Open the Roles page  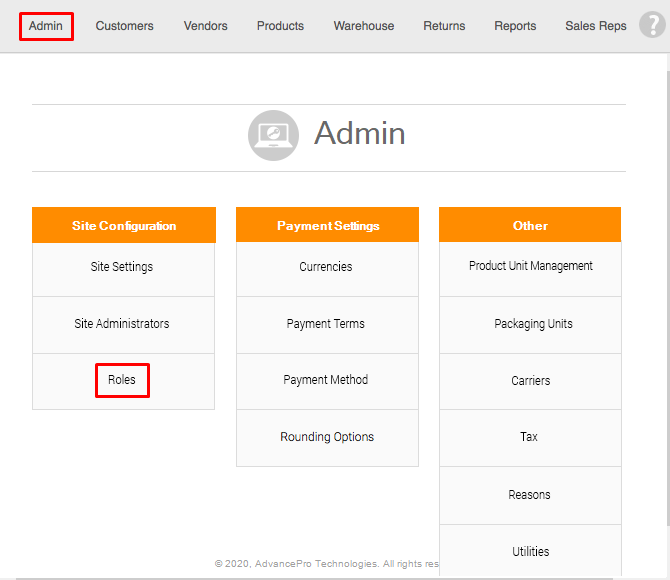[122, 380]
